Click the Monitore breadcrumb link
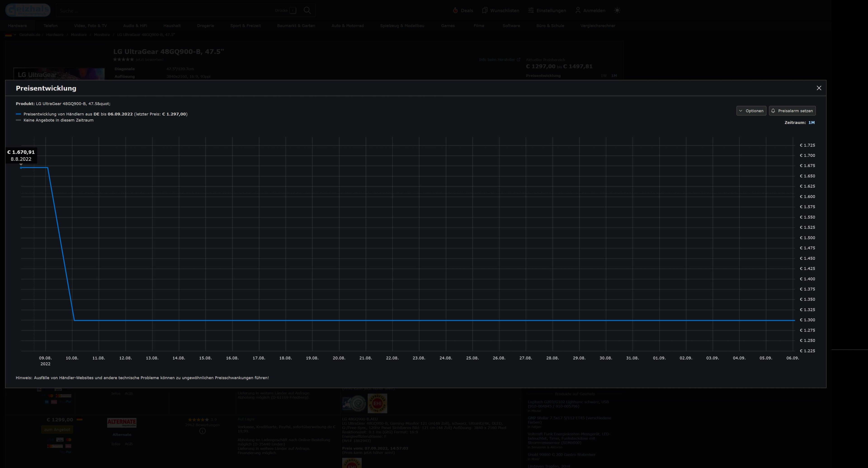868x468 pixels. [79, 35]
